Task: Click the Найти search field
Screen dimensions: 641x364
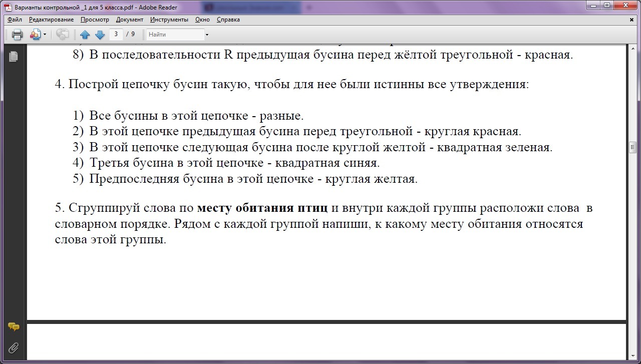Action: pos(175,35)
